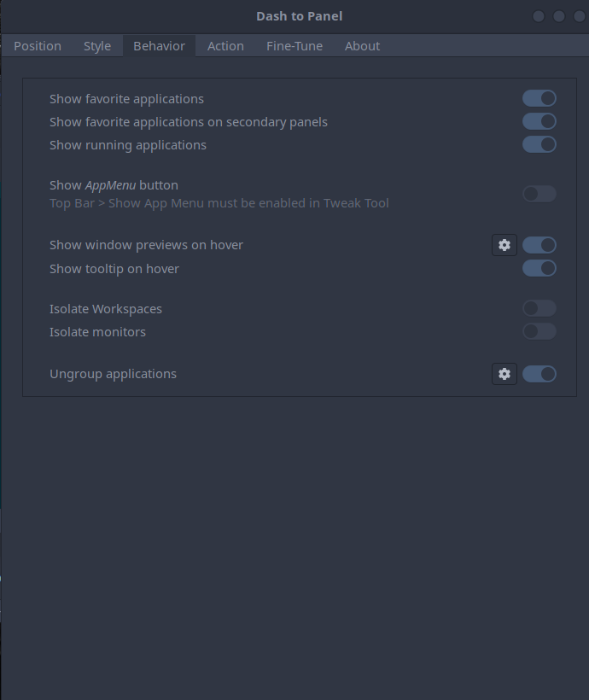This screenshot has height=700, width=589.
Task: Open the Fine-Tune tab
Action: 294,45
